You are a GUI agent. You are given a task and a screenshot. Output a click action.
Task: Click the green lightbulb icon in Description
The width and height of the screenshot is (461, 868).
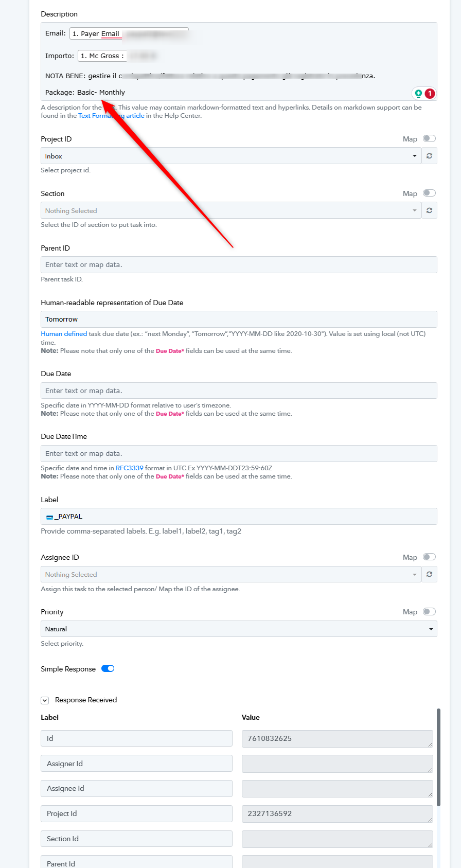[418, 93]
